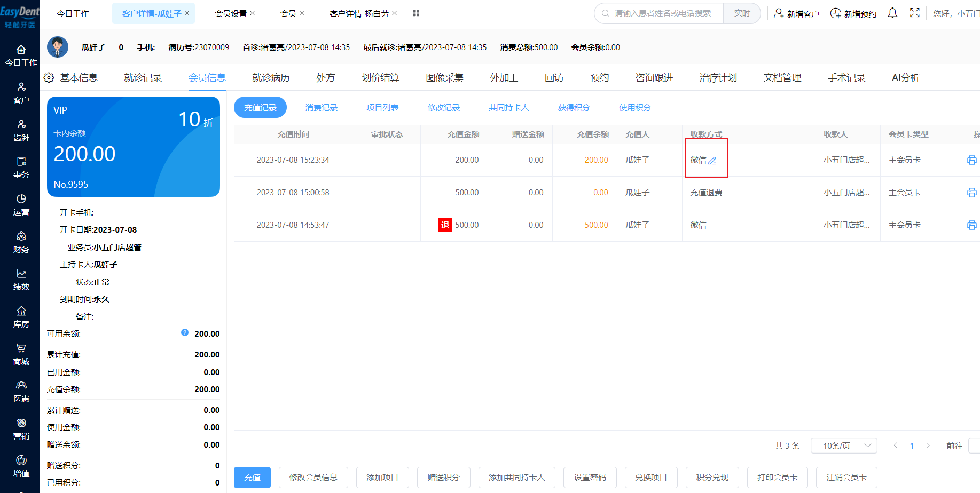Click the 注销会员卡 button
The width and height of the screenshot is (980, 493).
[x=846, y=478]
